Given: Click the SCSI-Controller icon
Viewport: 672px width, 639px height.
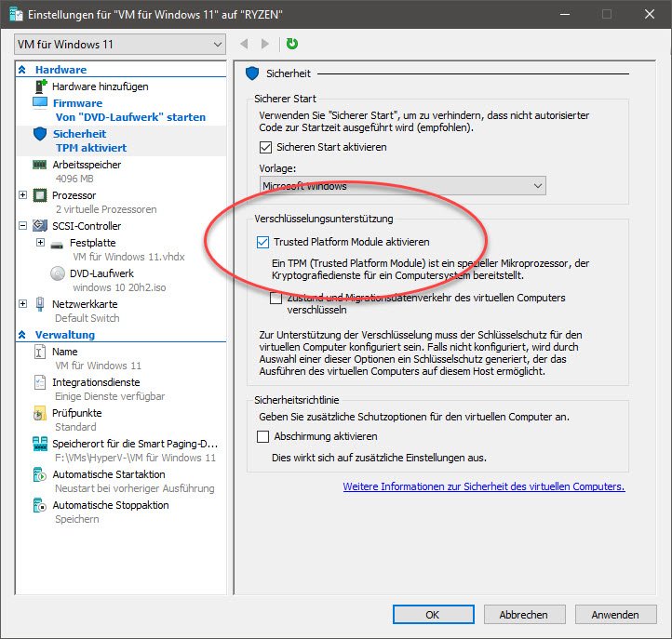Looking at the screenshot, I should [40, 225].
